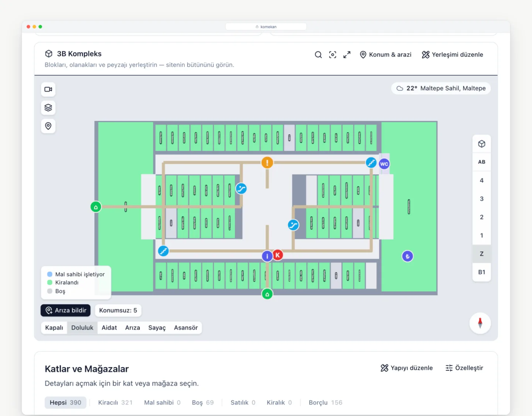The width and height of the screenshot is (532, 416).
Task: Filter stores by Kiracılı 321
Action: click(115, 403)
